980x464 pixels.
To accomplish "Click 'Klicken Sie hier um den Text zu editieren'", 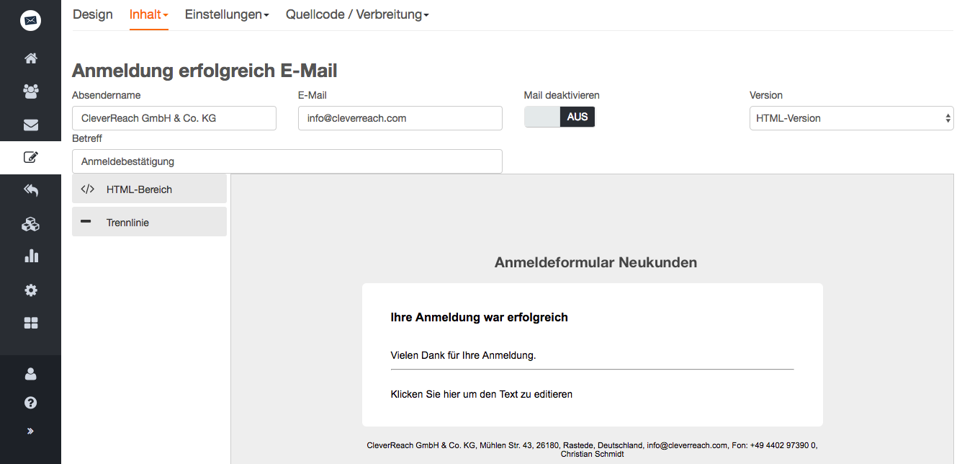I will (x=481, y=394).
